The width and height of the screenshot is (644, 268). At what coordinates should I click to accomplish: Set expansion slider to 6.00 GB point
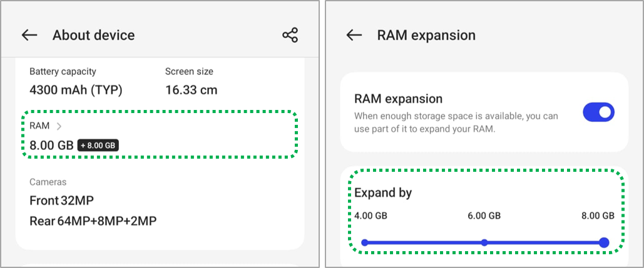[484, 242]
